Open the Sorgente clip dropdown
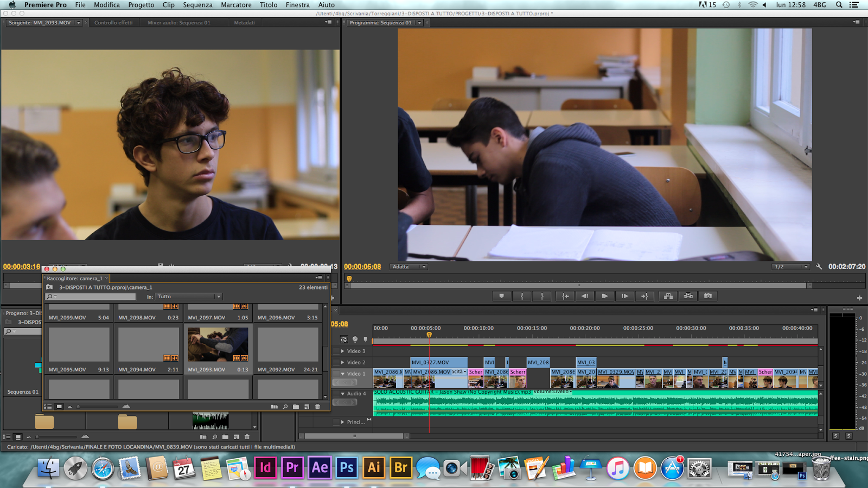Viewport: 868px width, 488px height. click(x=79, y=23)
